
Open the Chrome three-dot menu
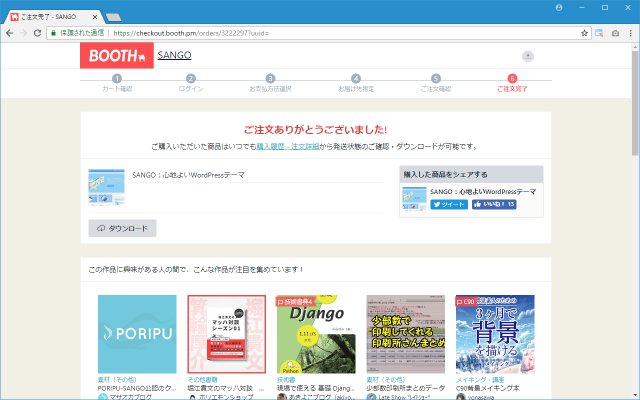pos(631,33)
